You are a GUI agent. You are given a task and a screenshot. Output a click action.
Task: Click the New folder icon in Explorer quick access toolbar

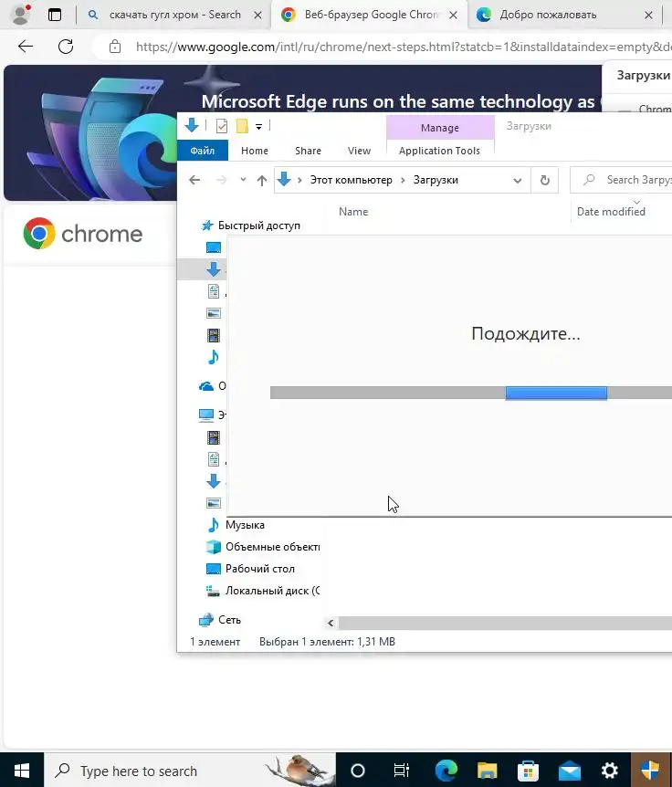[242, 125]
